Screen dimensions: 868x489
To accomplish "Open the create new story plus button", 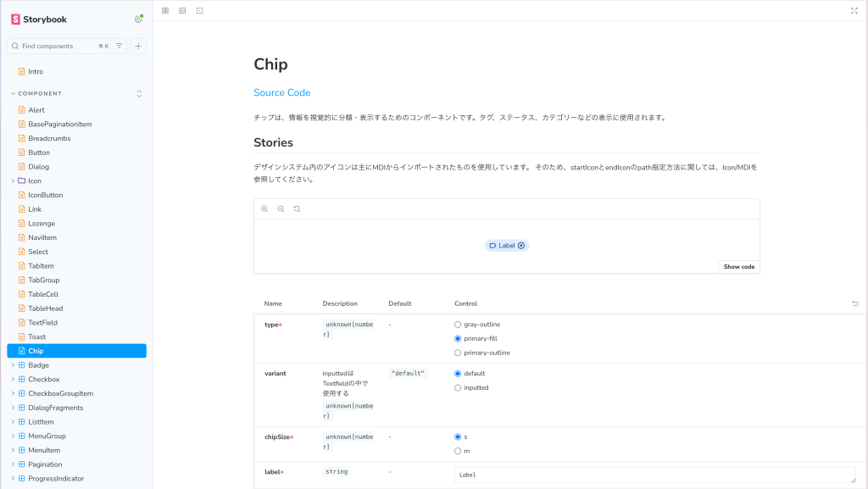I will (137, 46).
